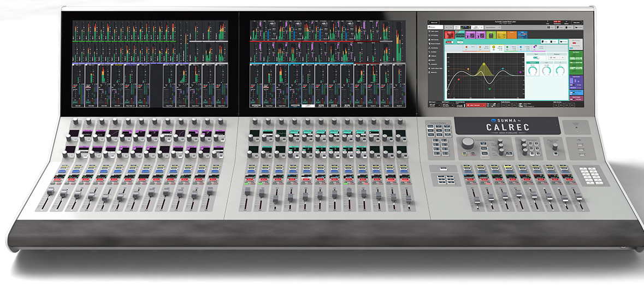The height and width of the screenshot is (288, 644).
Task: Click the Help icon in touchscreen header
Action: (547, 22)
